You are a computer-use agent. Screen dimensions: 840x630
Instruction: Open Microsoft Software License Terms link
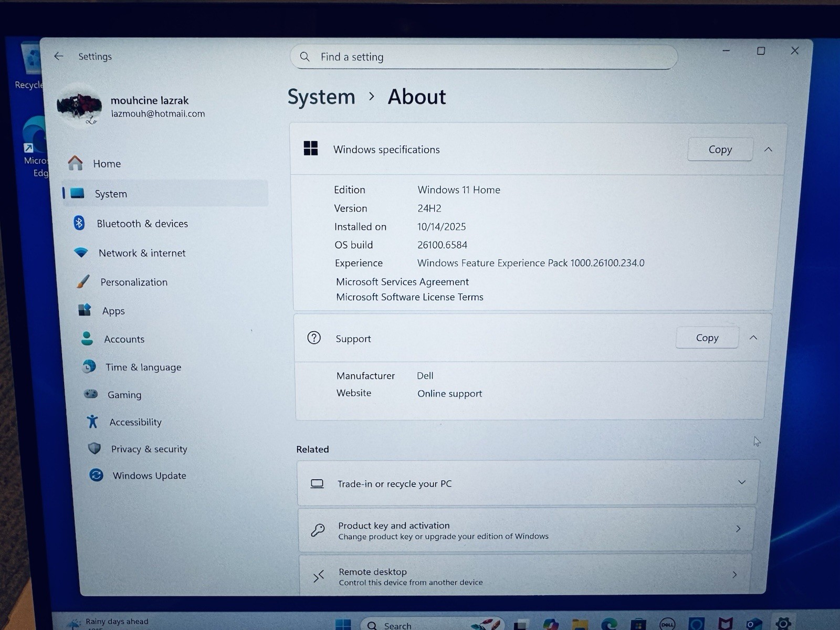[x=409, y=297]
